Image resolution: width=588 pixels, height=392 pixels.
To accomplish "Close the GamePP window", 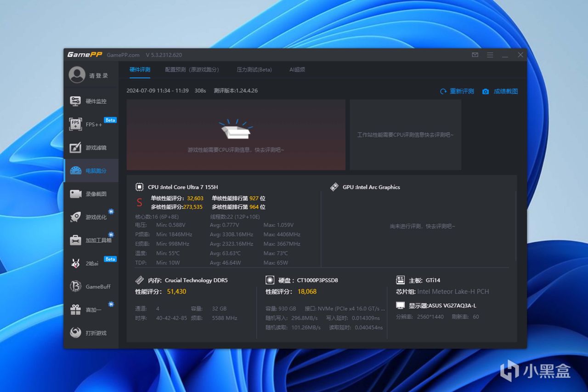I will point(520,55).
